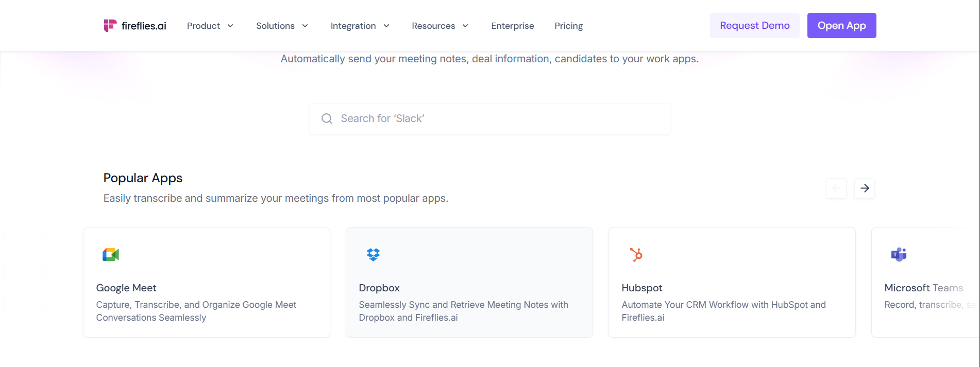Go to next popular apps with right arrow
This screenshot has width=980, height=367.
click(865, 188)
